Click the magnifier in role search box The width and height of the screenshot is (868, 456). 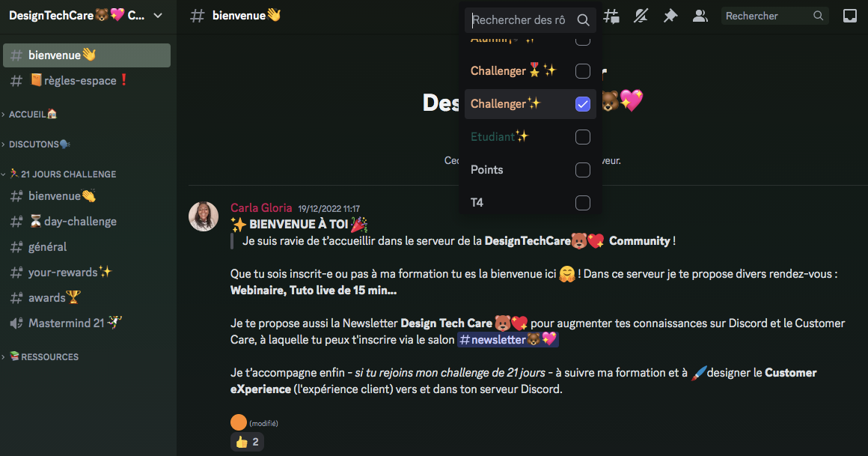pyautogui.click(x=583, y=20)
